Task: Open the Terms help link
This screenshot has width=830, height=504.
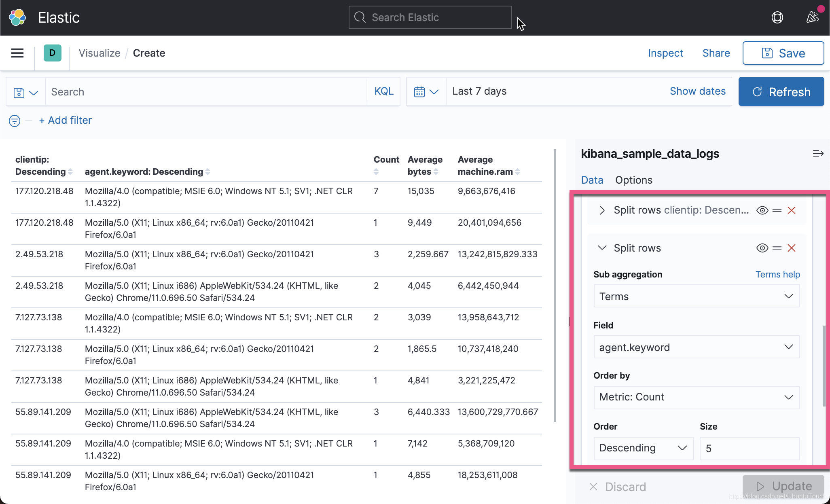Action: [x=777, y=274]
